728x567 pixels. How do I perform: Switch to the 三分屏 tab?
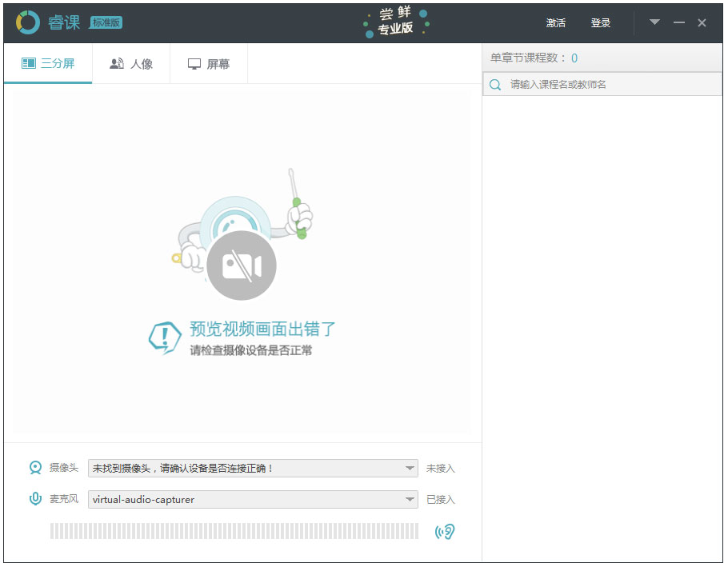click(x=48, y=63)
